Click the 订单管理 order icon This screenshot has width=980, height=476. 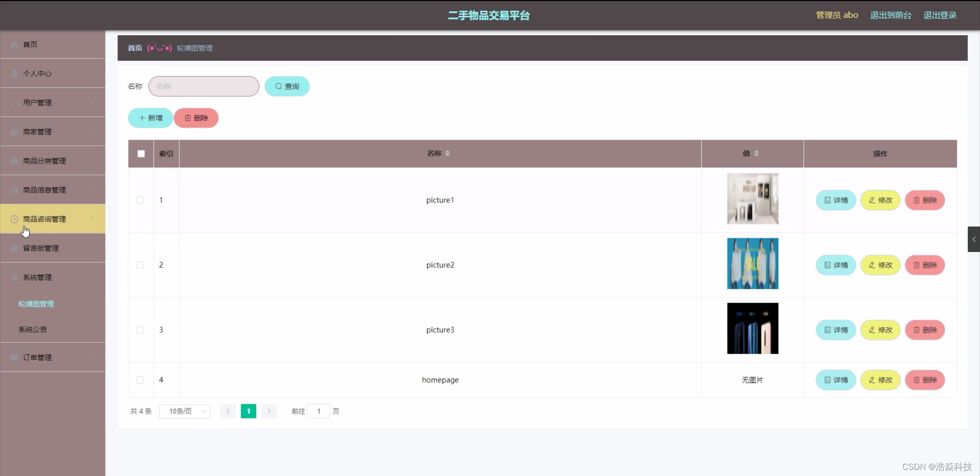(x=14, y=358)
